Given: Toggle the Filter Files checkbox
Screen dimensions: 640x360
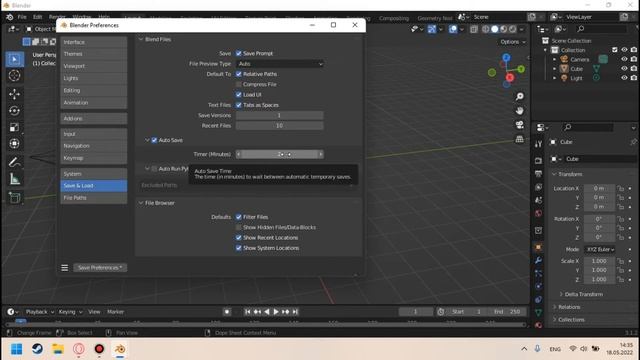Looking at the screenshot, I should click(x=239, y=217).
